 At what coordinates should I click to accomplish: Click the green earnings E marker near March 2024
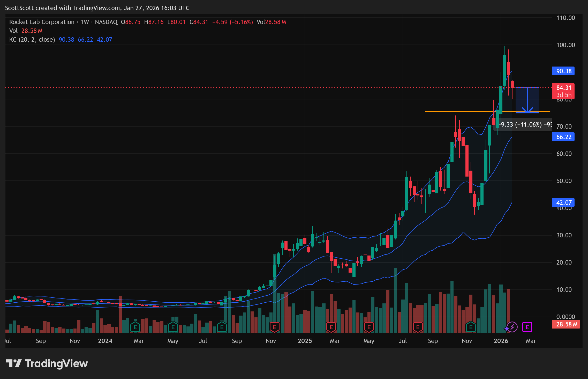coord(135,327)
